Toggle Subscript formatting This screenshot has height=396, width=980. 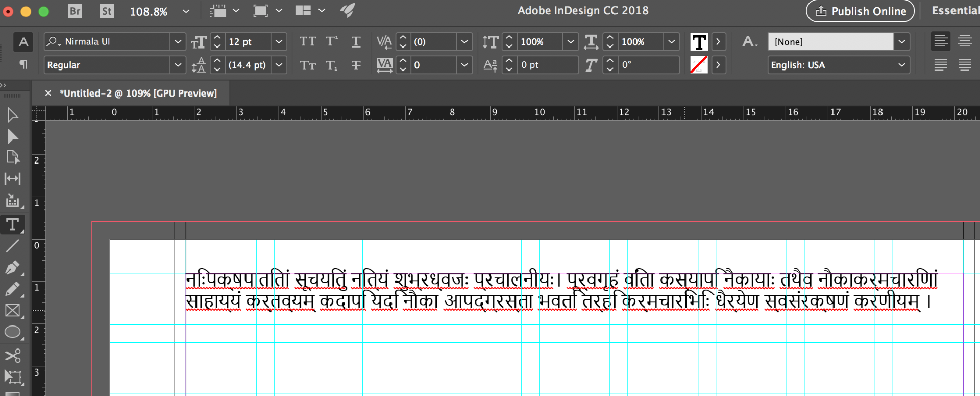pyautogui.click(x=332, y=65)
